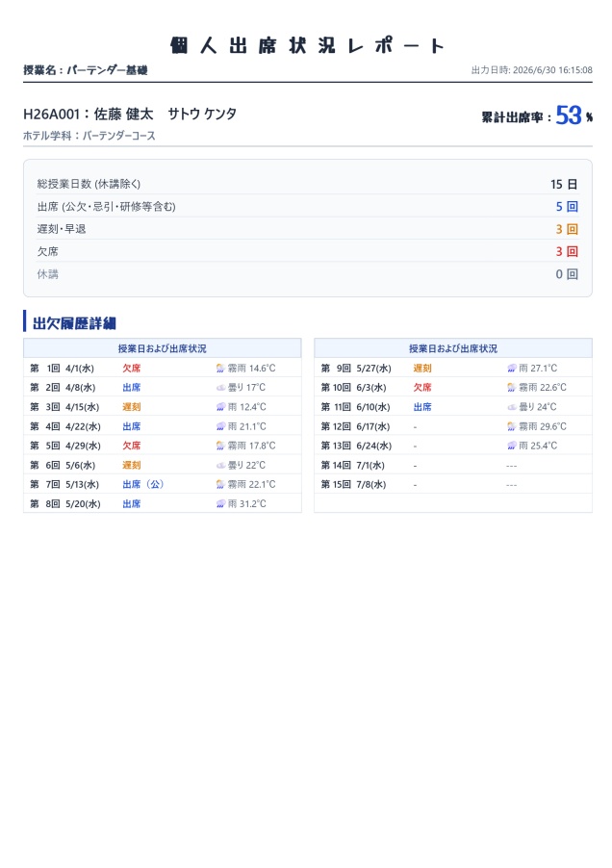Click the 出席 status for 4/22(水)
Image resolution: width=612 pixels, height=868 pixels.
coord(132,426)
